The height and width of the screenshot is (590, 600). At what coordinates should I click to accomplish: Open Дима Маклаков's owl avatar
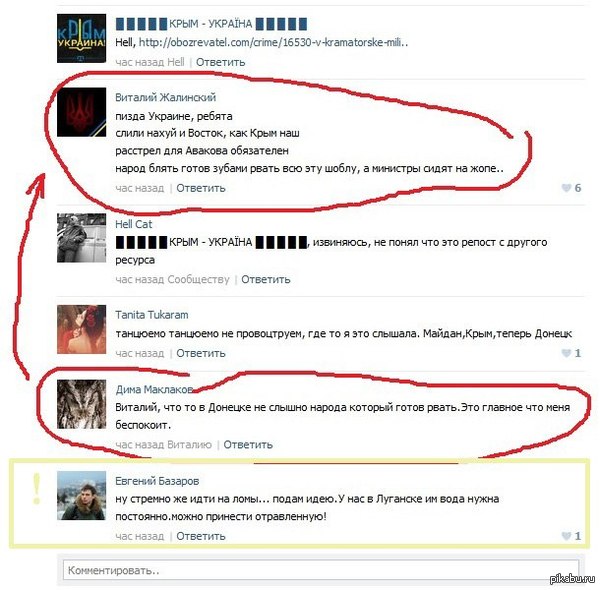click(x=82, y=404)
